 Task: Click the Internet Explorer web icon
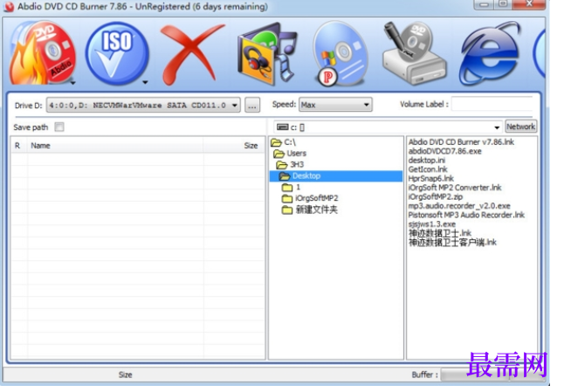[490, 54]
